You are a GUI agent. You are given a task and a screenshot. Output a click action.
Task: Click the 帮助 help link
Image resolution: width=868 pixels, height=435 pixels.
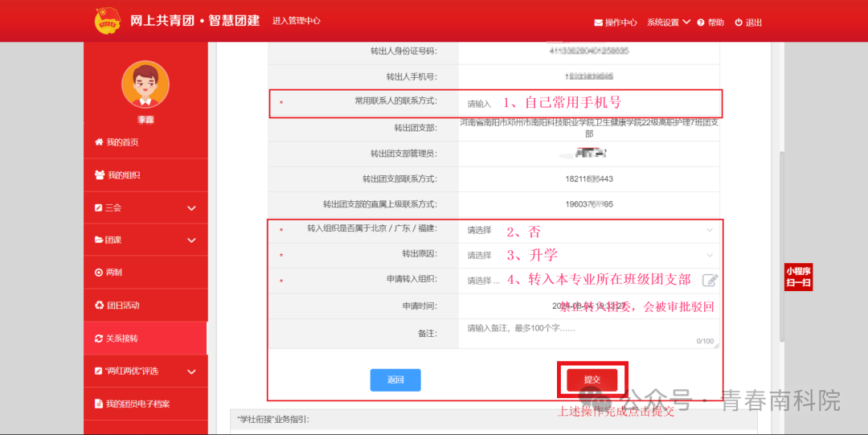(x=710, y=23)
